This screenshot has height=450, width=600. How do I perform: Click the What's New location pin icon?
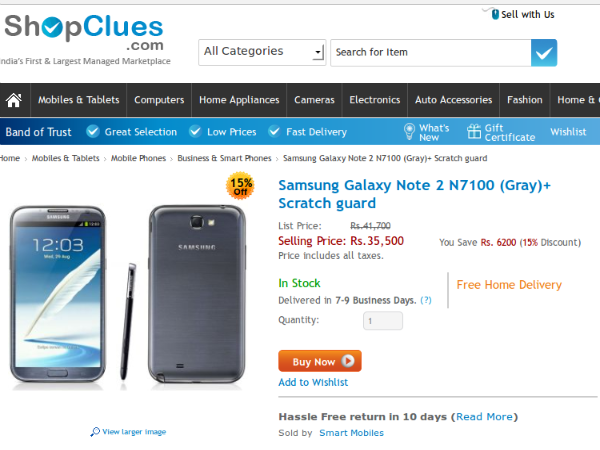[x=409, y=131]
